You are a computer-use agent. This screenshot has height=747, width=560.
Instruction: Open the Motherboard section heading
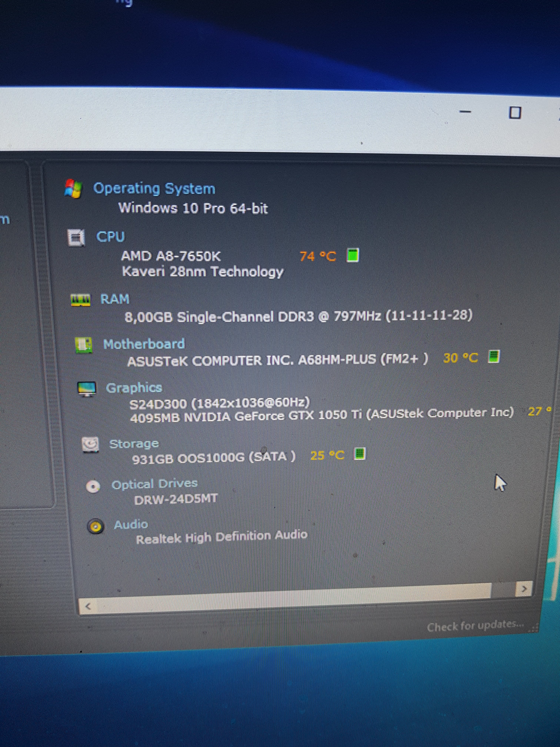pos(144,344)
